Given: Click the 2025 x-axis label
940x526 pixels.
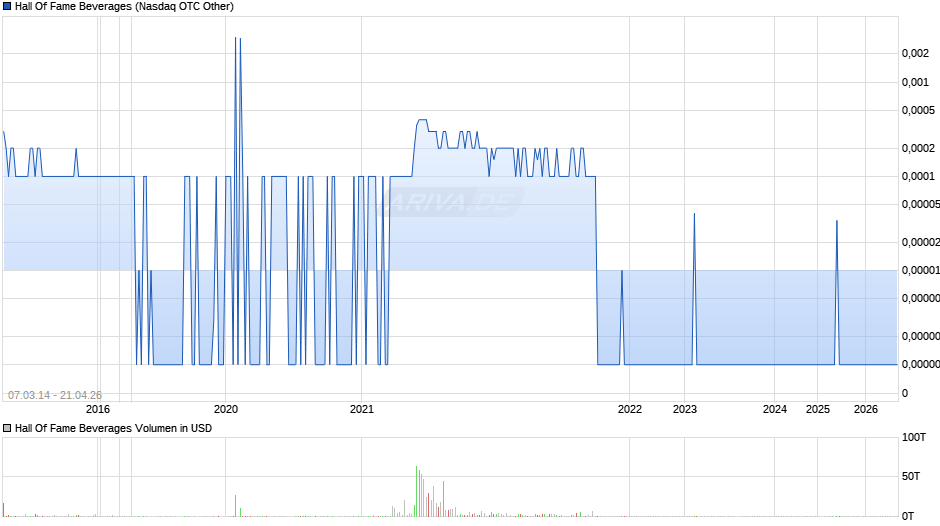Looking at the screenshot, I should tap(818, 409).
